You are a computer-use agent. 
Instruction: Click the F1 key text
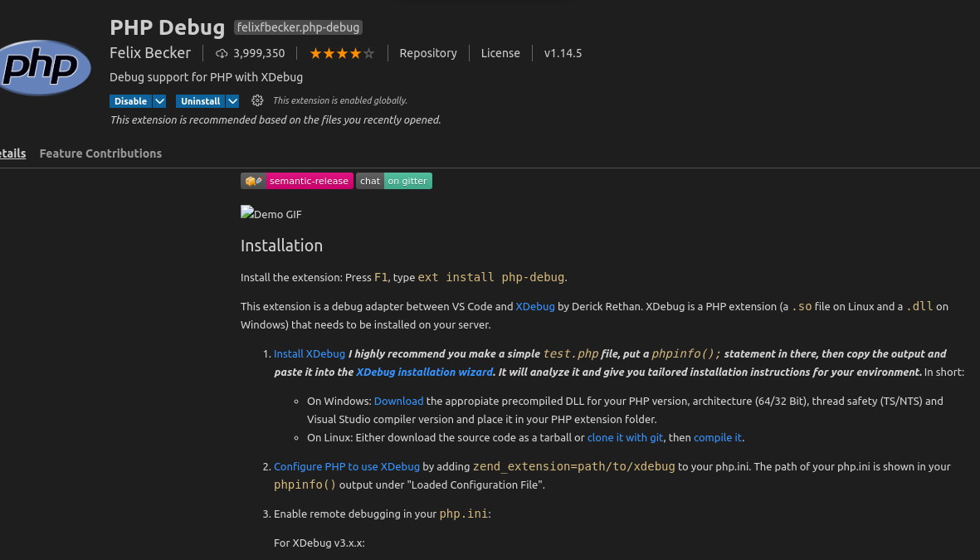381,277
